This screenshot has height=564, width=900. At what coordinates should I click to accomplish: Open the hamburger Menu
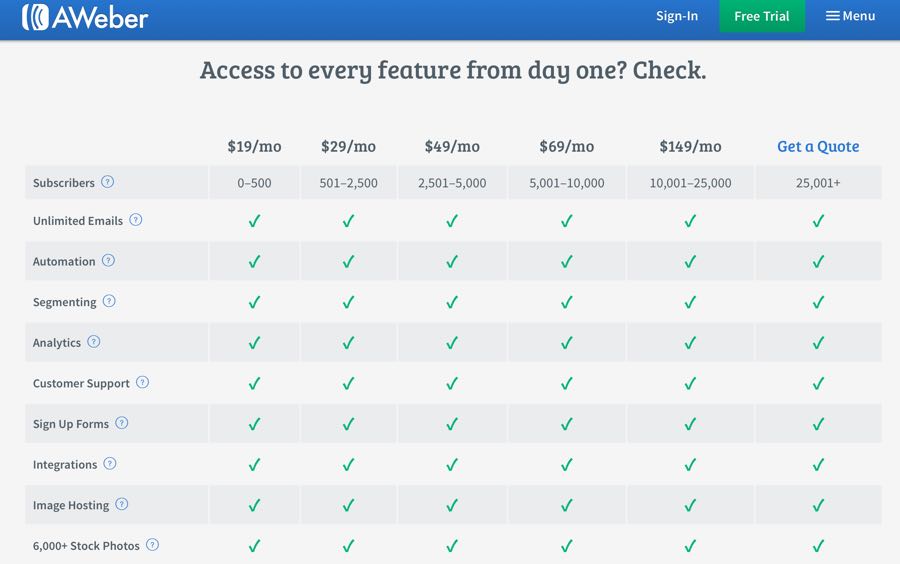point(851,16)
